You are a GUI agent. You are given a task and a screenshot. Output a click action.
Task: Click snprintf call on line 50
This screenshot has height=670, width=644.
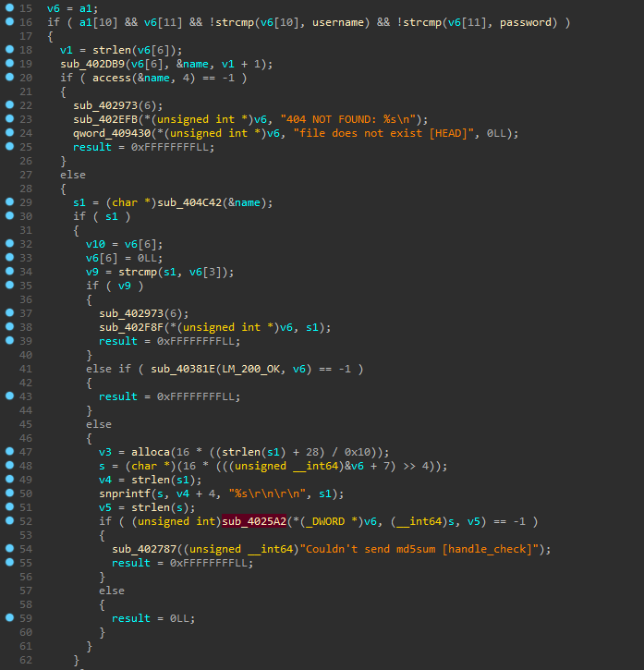125,493
